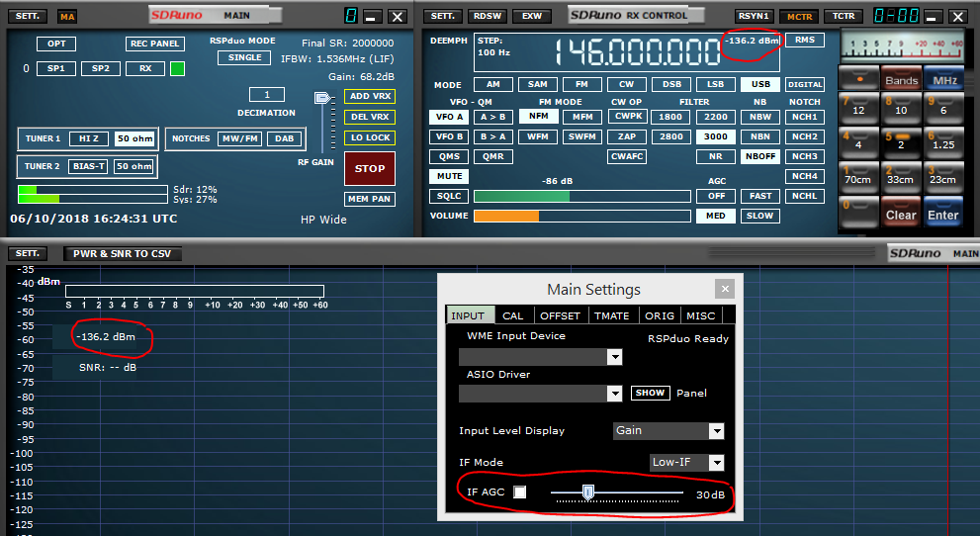The image size is (980, 536).
Task: Select 2800 filter bandwidth
Action: pyautogui.click(x=671, y=136)
